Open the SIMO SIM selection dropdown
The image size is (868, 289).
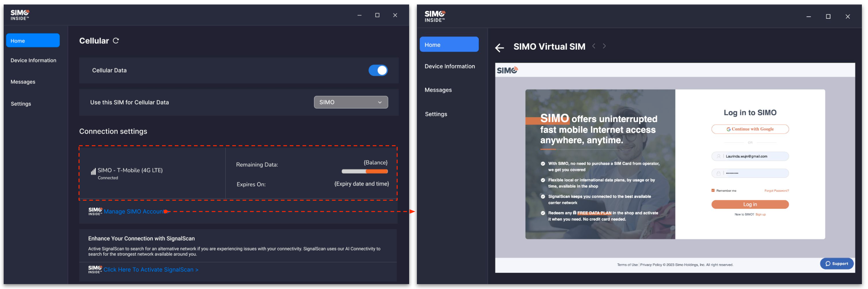click(351, 102)
